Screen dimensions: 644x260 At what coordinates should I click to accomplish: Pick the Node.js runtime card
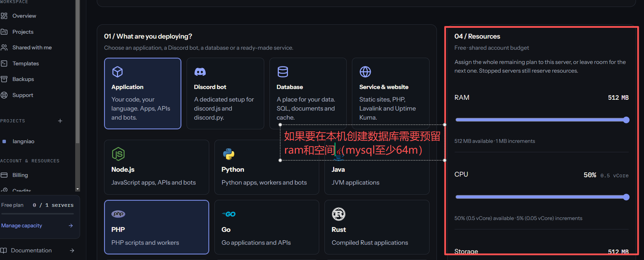point(157,167)
